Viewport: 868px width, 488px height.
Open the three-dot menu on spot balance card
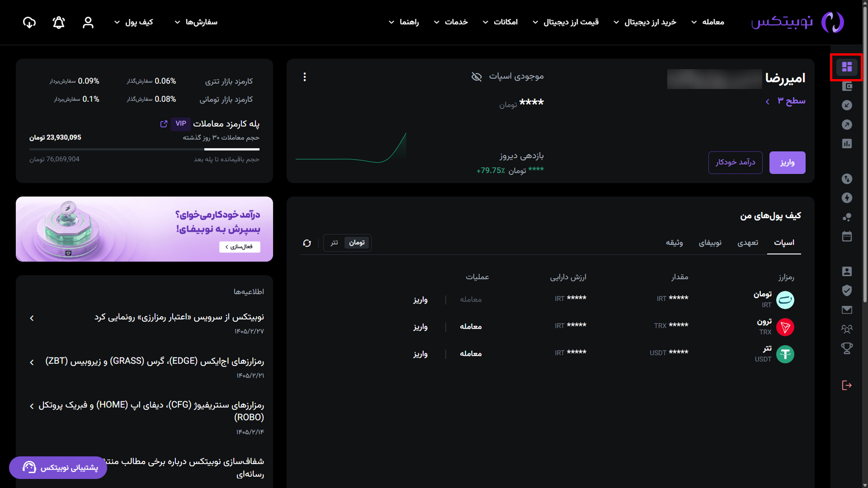coord(305,77)
